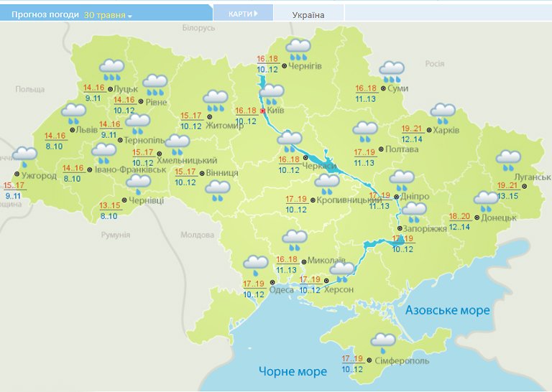Click the rain cloud icon below Вінниця
The width and height of the screenshot is (552, 392).
click(x=218, y=190)
